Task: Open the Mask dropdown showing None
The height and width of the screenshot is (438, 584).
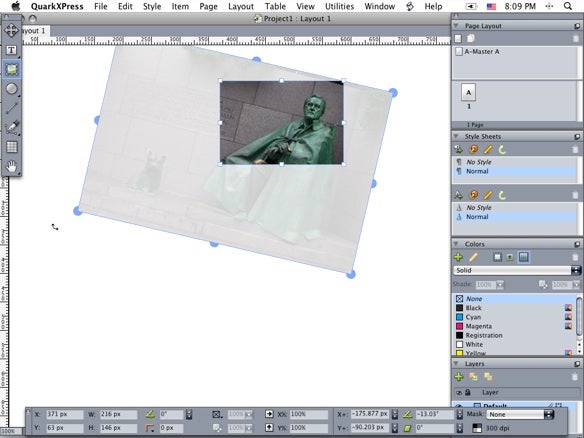Action: (520, 414)
